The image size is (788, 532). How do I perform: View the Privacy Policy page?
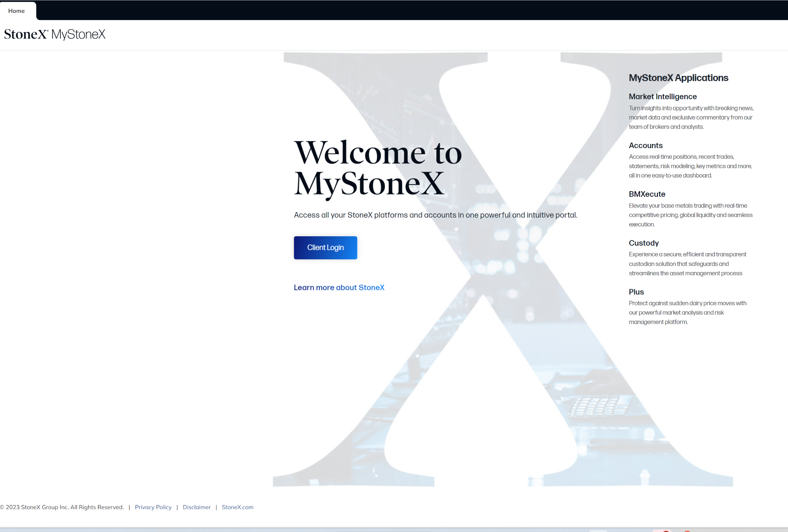(153, 507)
